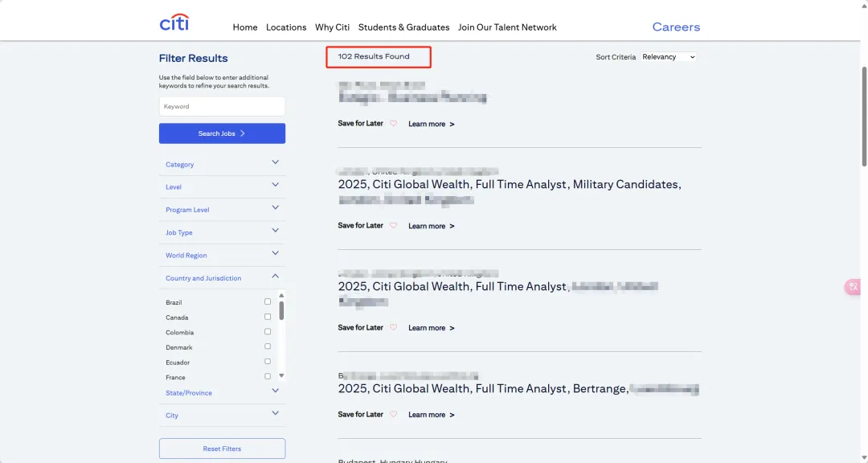The image size is (868, 463).
Task: Click the Careers header link
Action: [676, 27]
